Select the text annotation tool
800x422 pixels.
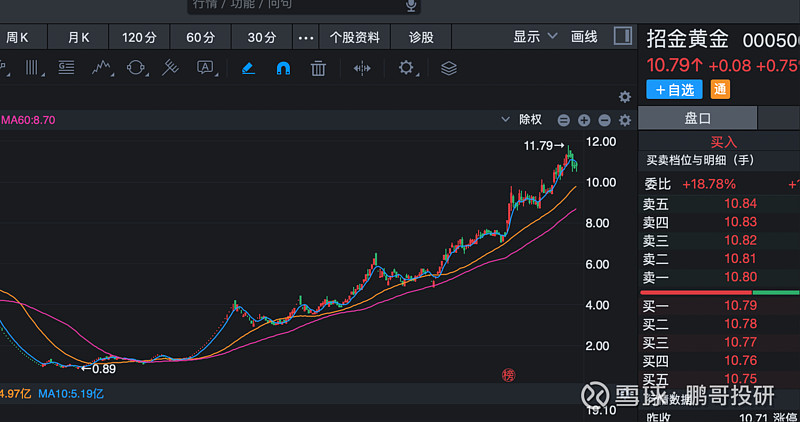[x=205, y=68]
